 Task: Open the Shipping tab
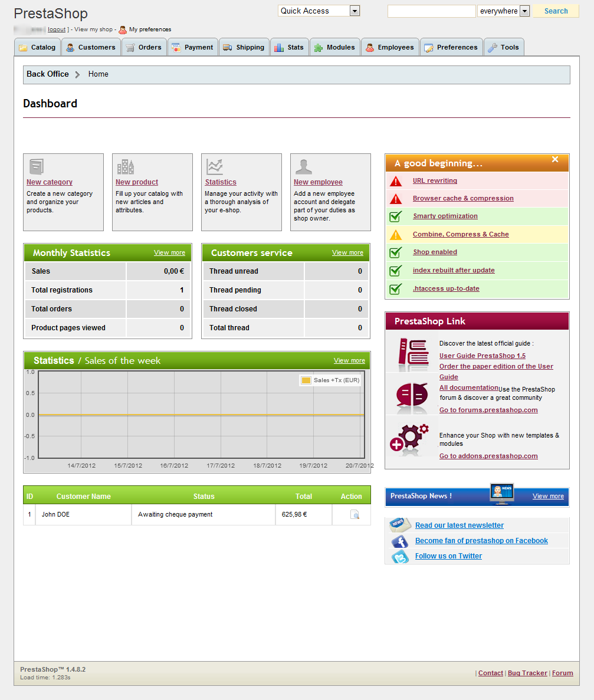pyautogui.click(x=244, y=47)
